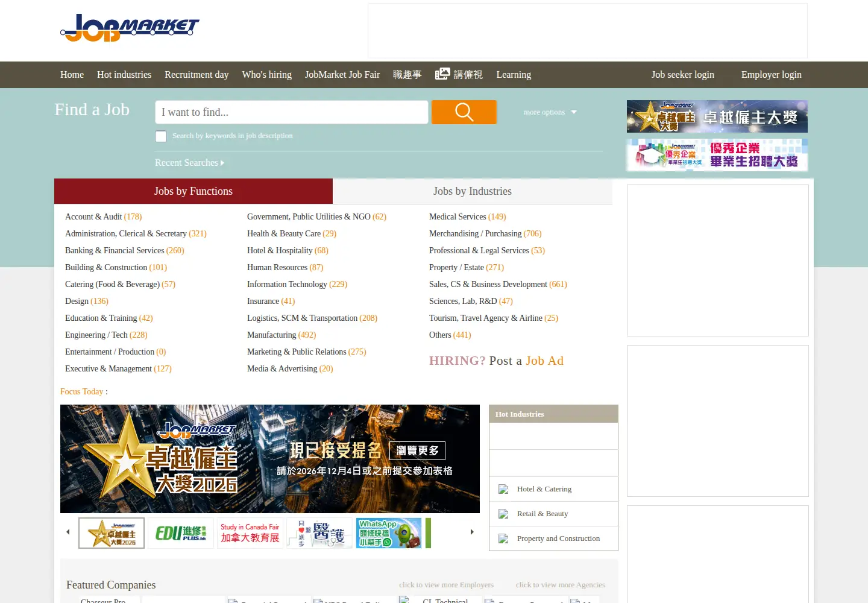
Task: Expand the more options dropdown
Action: pos(550,112)
